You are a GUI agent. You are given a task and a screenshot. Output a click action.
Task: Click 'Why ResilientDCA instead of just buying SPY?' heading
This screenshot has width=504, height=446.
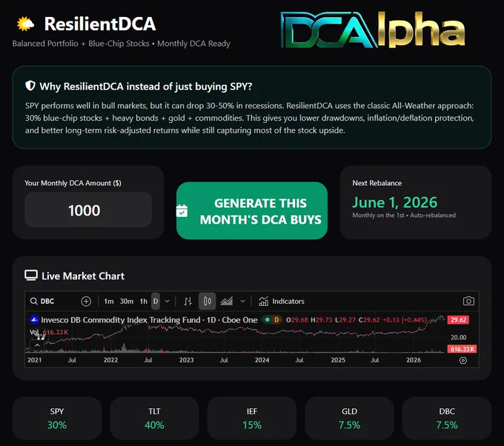click(146, 87)
